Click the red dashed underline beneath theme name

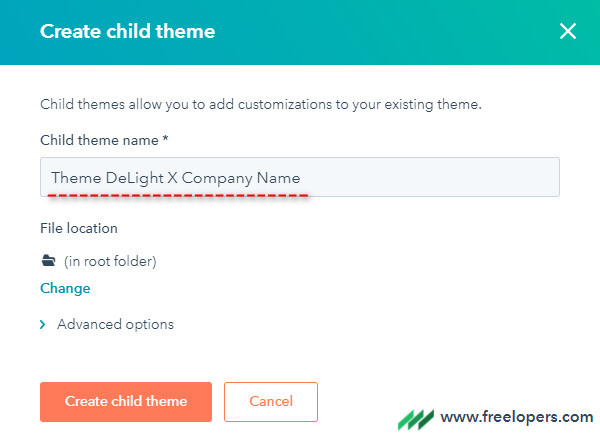[x=178, y=195]
